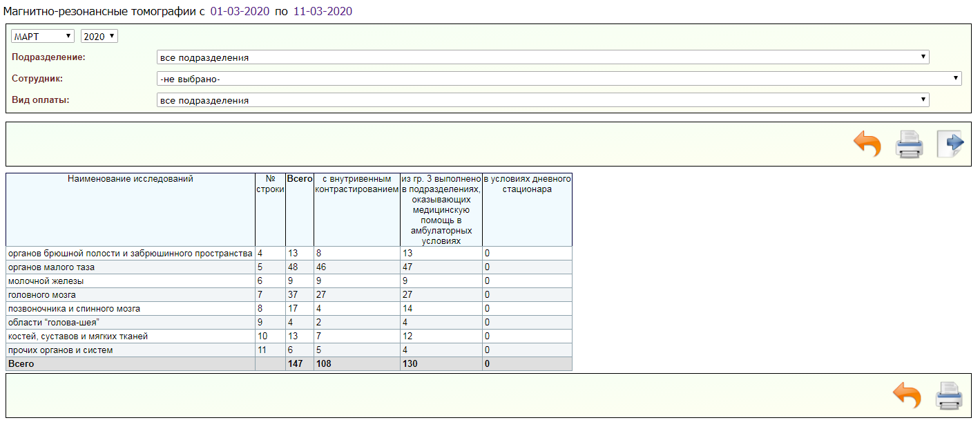Click the end date 11-03-2020 link
This screenshot has width=980, height=427.
(323, 11)
